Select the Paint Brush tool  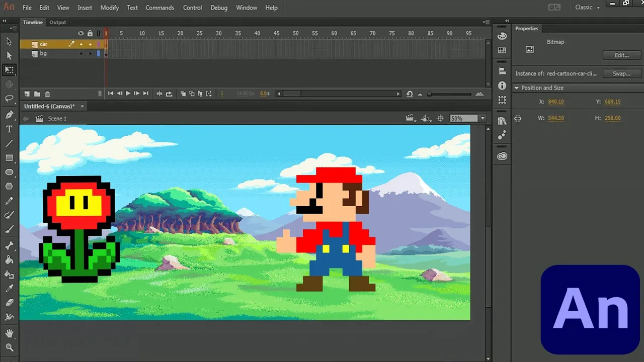[x=9, y=215]
